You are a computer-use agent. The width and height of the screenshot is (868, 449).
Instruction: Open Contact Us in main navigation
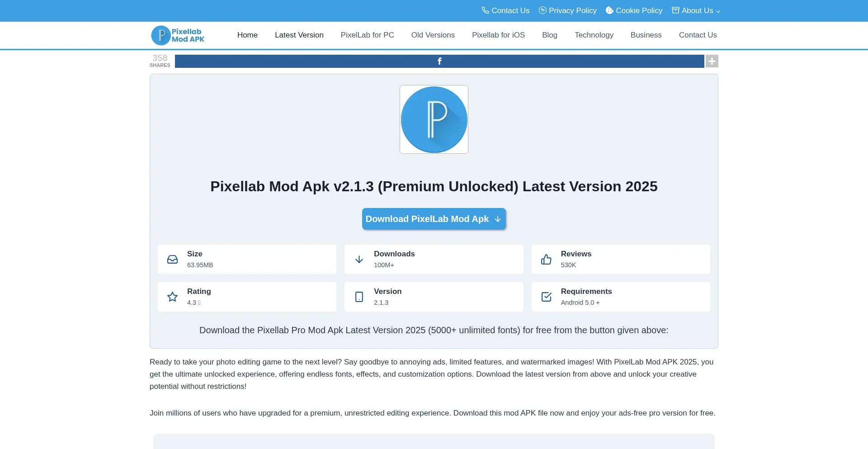click(x=698, y=35)
